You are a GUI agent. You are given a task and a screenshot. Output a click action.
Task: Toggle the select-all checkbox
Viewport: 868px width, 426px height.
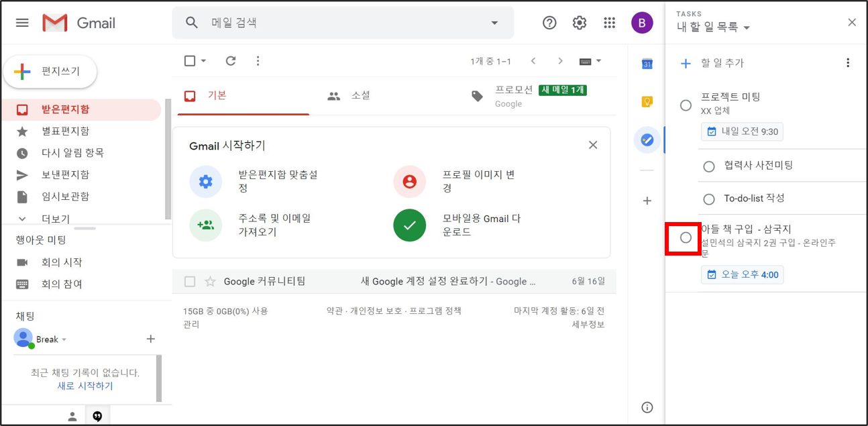(x=190, y=61)
